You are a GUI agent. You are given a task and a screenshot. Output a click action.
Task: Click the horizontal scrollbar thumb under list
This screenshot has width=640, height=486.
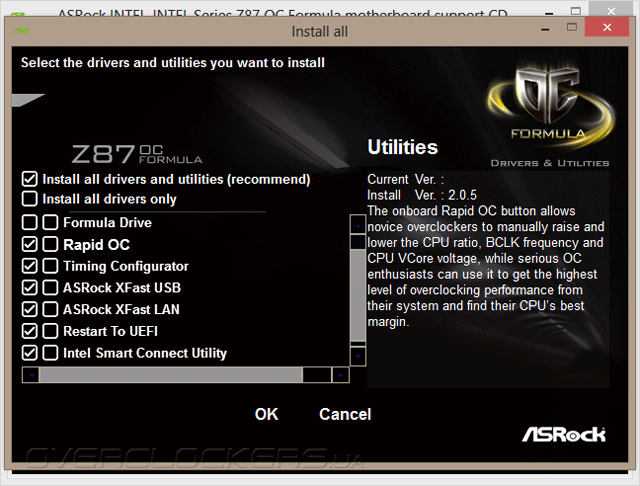[x=171, y=375]
